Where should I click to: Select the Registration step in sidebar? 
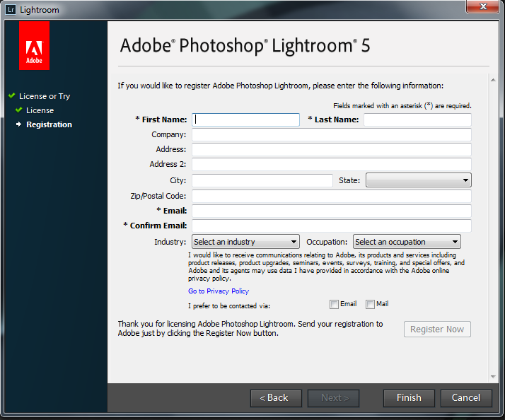click(x=49, y=124)
